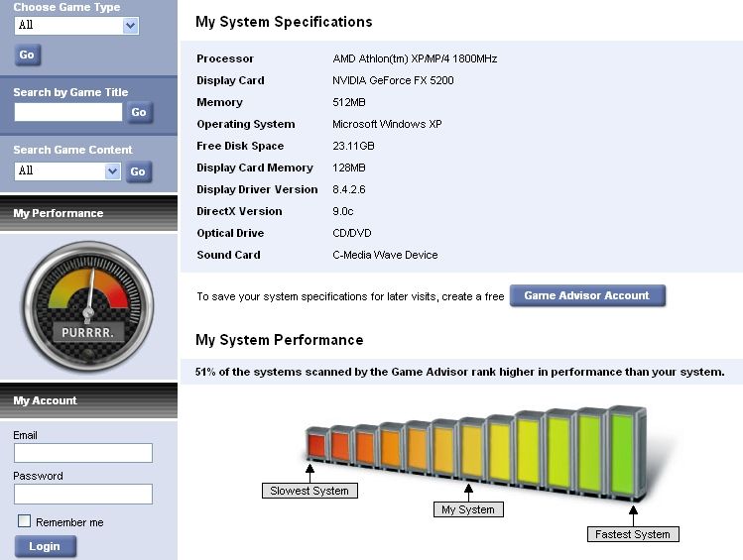743x560 pixels.
Task: Select the CD/DVD optical drive value
Action: [351, 233]
